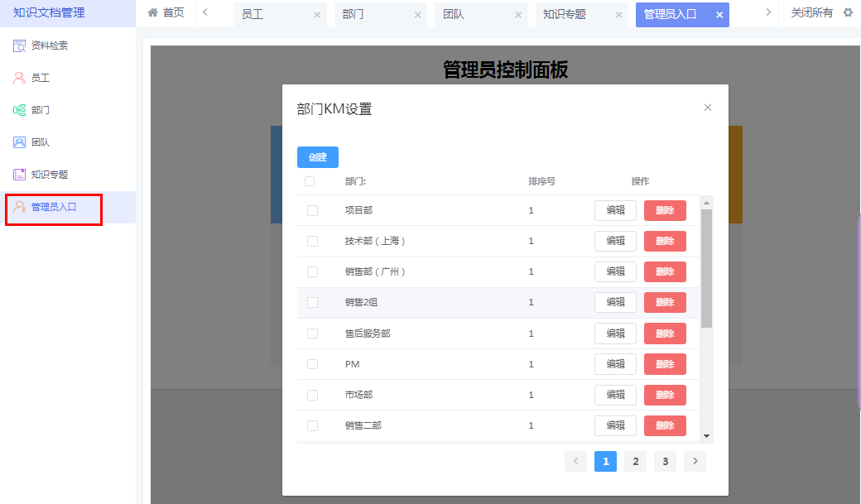Go to next page with pagination arrow
This screenshot has height=504, width=861.
coord(695,461)
